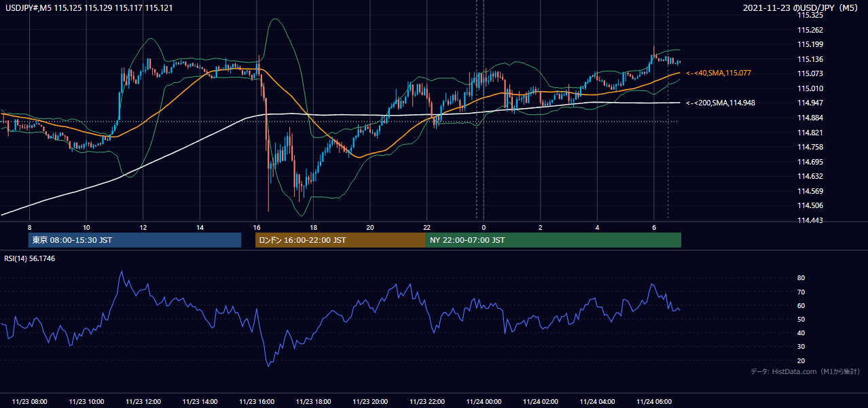The image size is (868, 408).
Task: Click price axis label 114.443
Action: (x=810, y=220)
